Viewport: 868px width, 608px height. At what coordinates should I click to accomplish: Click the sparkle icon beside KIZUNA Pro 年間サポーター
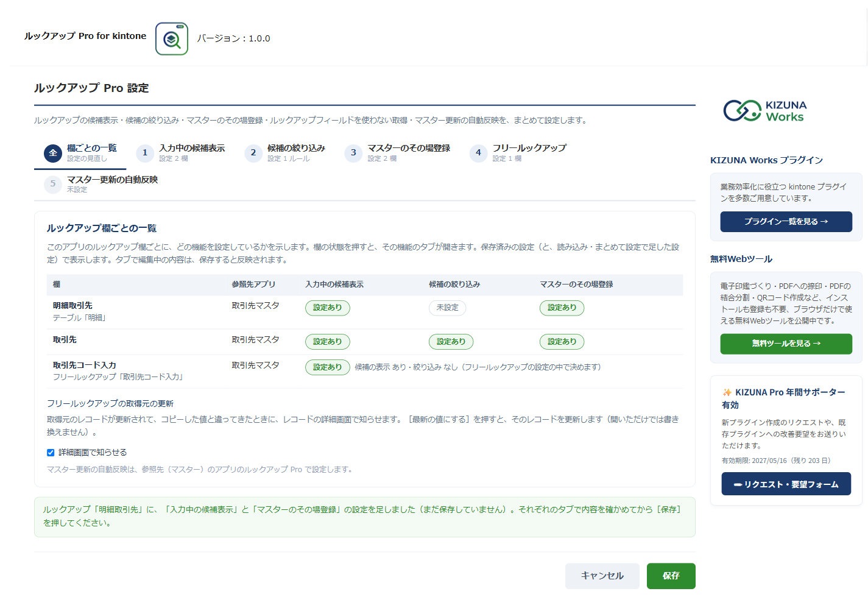(x=727, y=392)
